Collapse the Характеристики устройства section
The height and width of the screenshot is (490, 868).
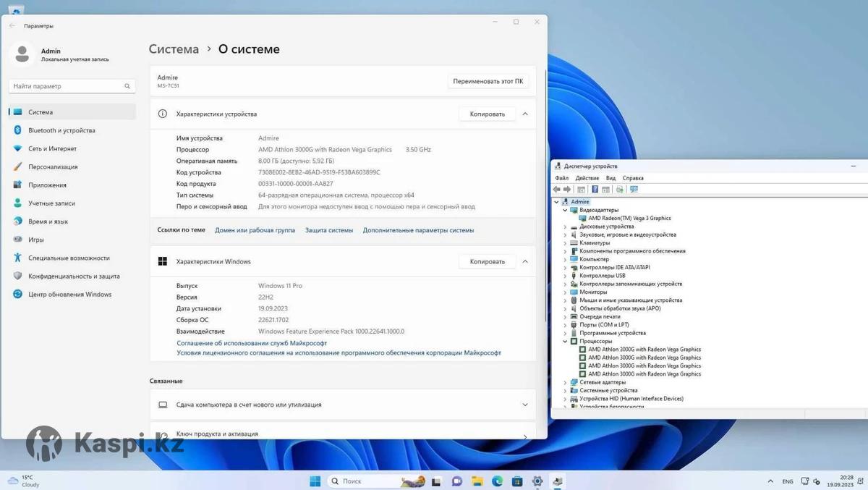(525, 114)
